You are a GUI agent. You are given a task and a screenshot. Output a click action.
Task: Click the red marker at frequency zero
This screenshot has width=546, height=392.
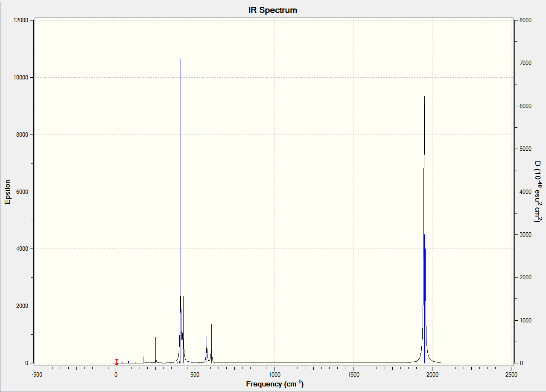click(x=117, y=361)
